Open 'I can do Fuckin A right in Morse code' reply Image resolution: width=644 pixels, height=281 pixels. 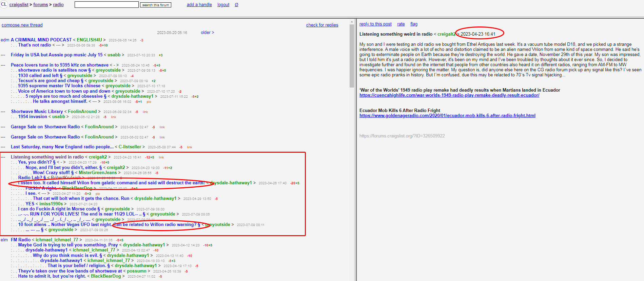pyautogui.click(x=59, y=209)
